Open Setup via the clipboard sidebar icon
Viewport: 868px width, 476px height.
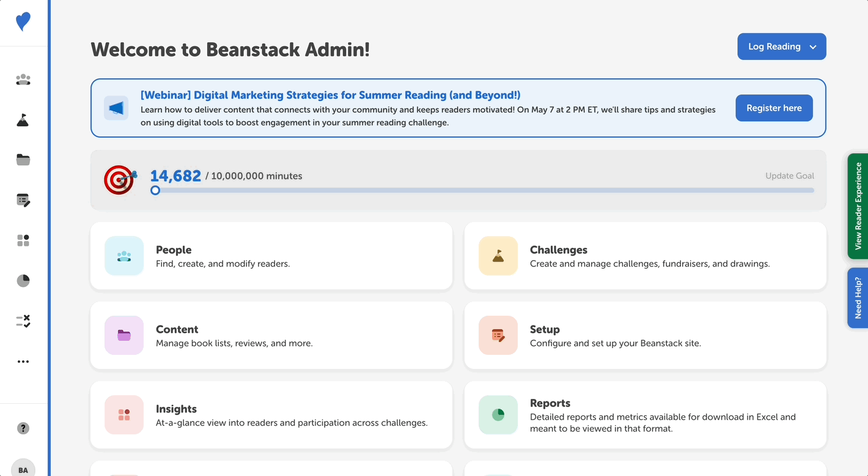tap(23, 200)
